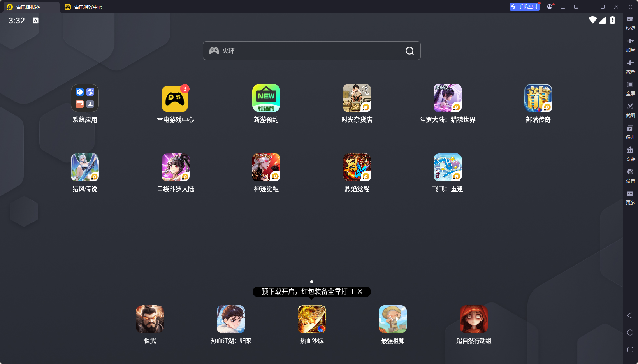Collapse the right sidebar with double-chevron

[x=630, y=7]
